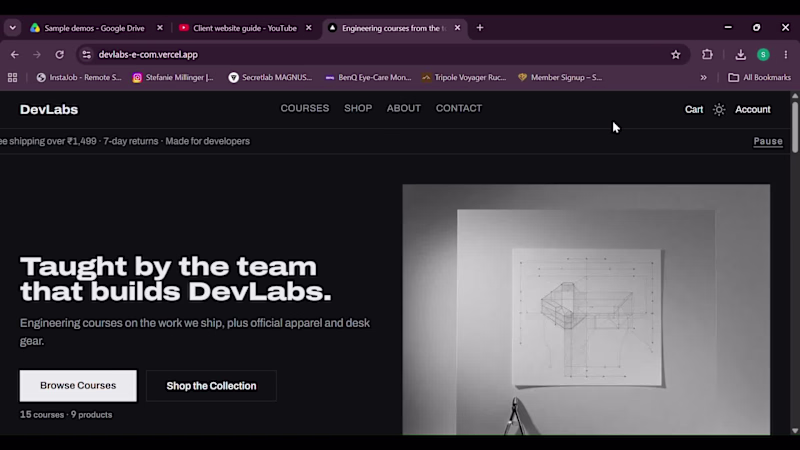
Task: Click the scrollbar down arrow
Action: click(x=795, y=431)
